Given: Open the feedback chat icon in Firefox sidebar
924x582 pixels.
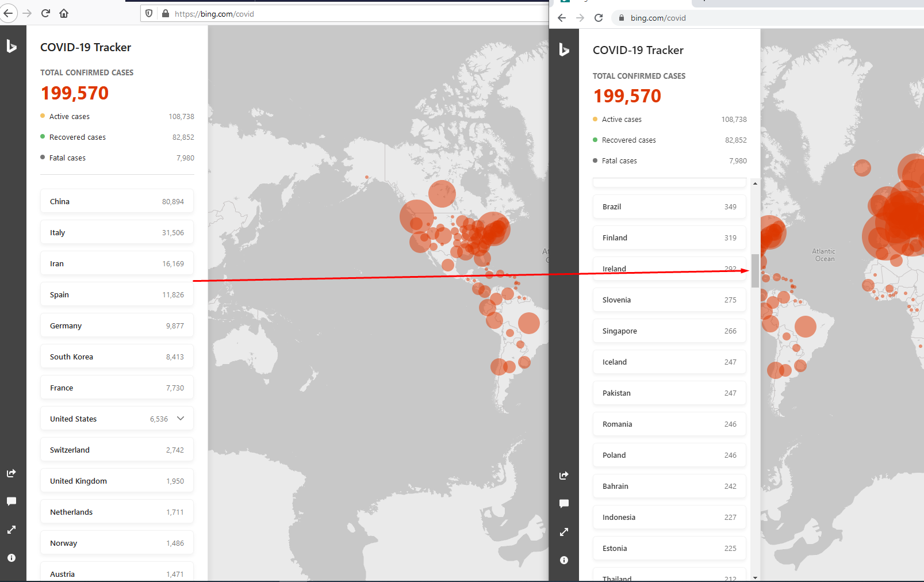Looking at the screenshot, I should [x=11, y=501].
